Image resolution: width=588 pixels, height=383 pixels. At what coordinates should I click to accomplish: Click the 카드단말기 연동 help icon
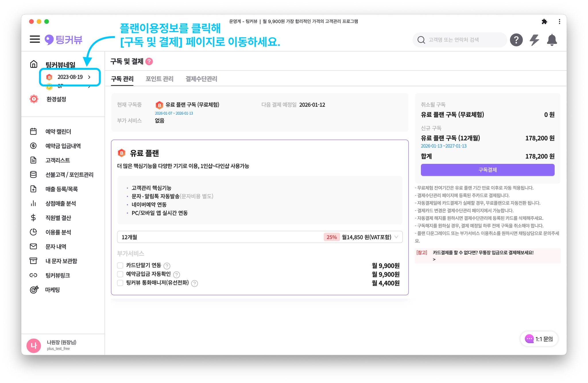[167, 266]
